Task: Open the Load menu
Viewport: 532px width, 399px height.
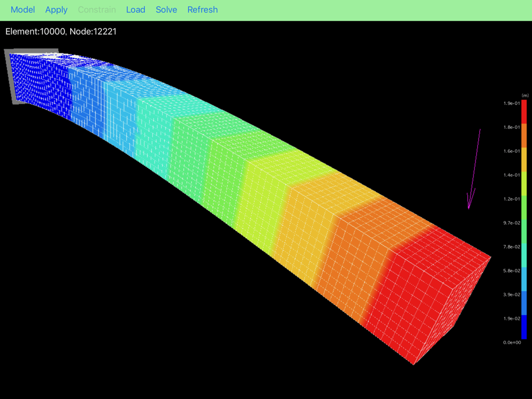Action: [136, 10]
